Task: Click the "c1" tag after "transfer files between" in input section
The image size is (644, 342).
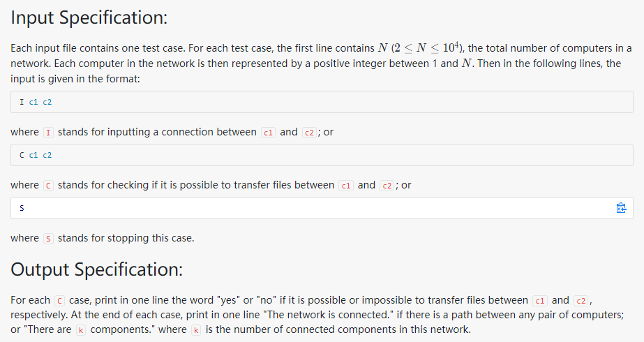Action: 346,186
